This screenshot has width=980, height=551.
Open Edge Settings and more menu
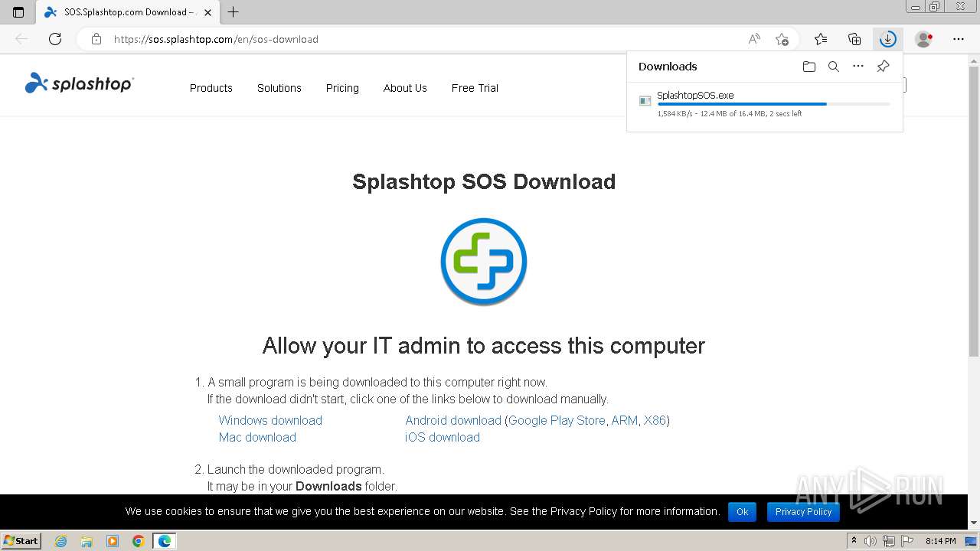point(959,39)
